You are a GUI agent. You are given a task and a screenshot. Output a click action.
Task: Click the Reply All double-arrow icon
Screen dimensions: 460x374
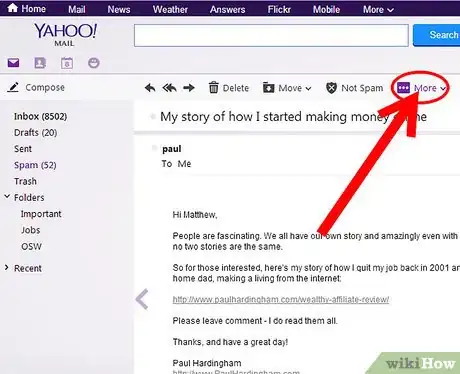tap(169, 88)
